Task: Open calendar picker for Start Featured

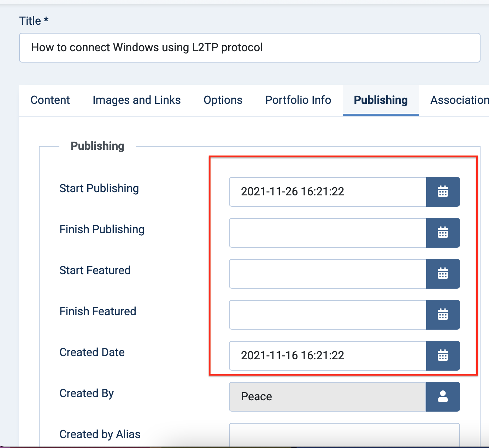Action: tap(443, 274)
